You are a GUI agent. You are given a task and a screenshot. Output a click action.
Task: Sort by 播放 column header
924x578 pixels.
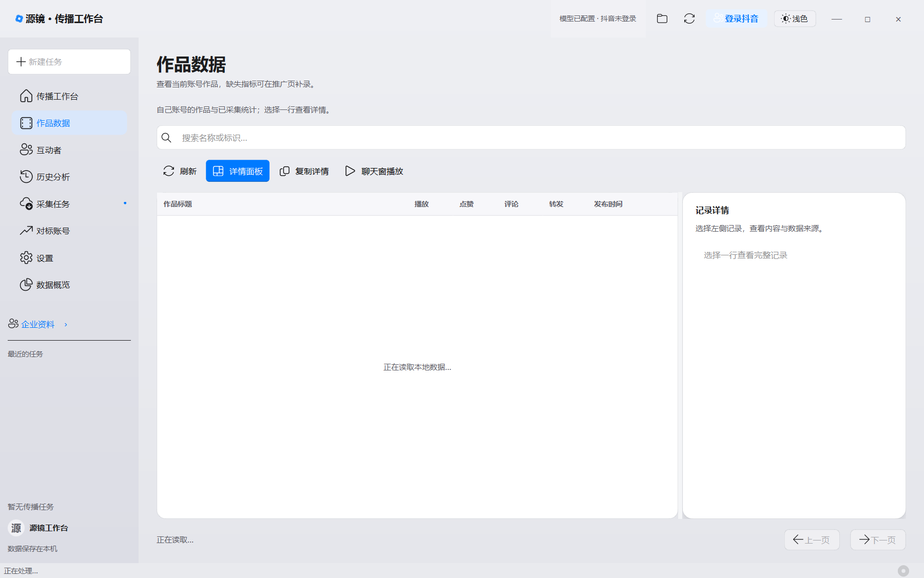tap(421, 204)
